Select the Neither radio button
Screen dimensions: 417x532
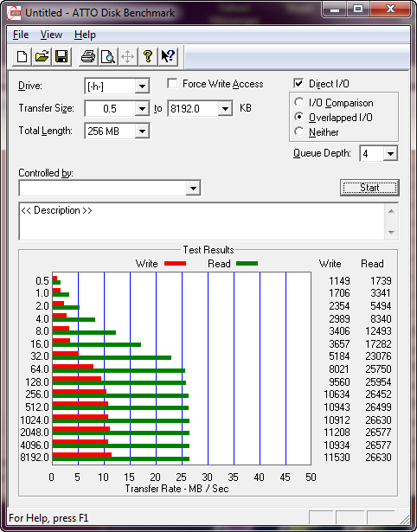click(299, 131)
